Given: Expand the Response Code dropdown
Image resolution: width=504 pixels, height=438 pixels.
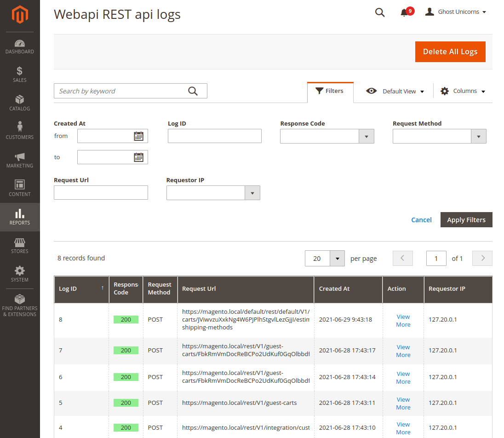Looking at the screenshot, I should coord(366,137).
